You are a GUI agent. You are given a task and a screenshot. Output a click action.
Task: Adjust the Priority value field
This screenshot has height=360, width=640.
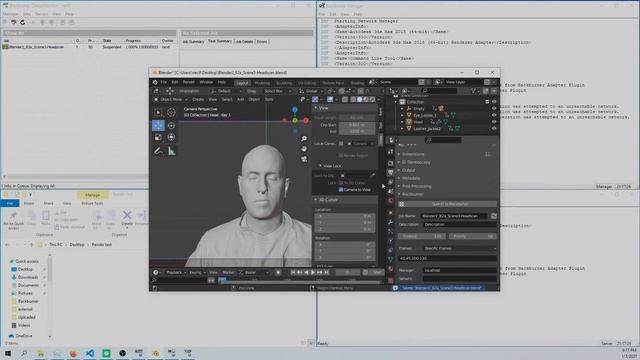(473, 236)
